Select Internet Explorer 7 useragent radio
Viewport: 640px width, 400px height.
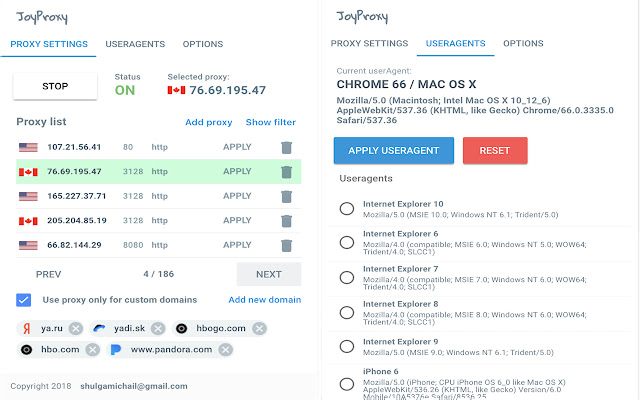pyautogui.click(x=347, y=278)
